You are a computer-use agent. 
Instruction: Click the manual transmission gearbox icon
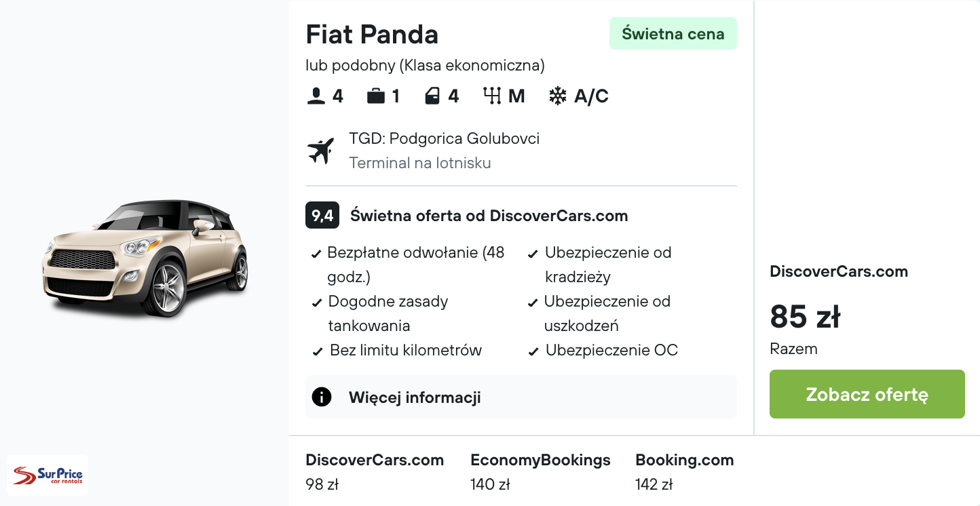(491, 96)
